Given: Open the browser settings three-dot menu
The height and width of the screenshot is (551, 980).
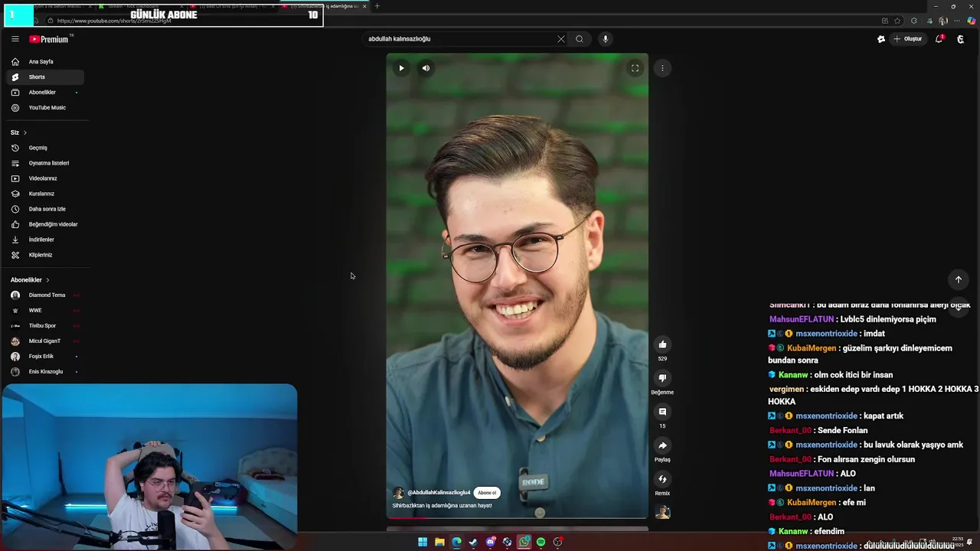Looking at the screenshot, I should [958, 21].
